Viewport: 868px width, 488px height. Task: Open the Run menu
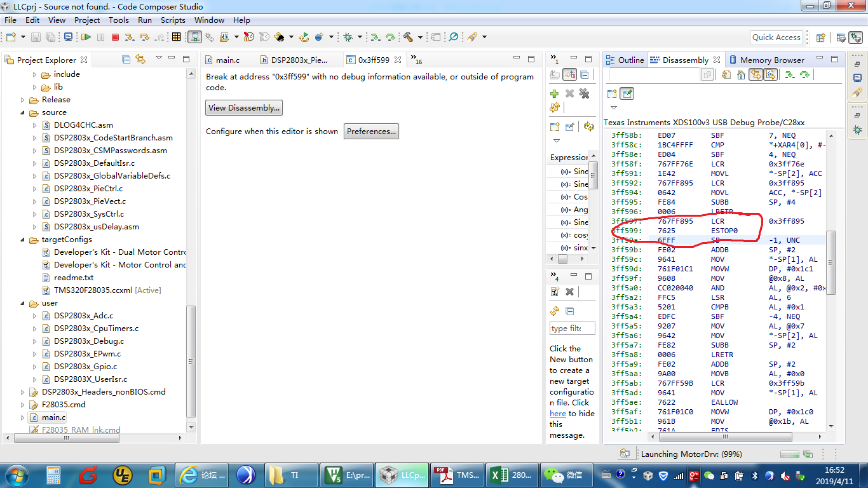point(145,20)
